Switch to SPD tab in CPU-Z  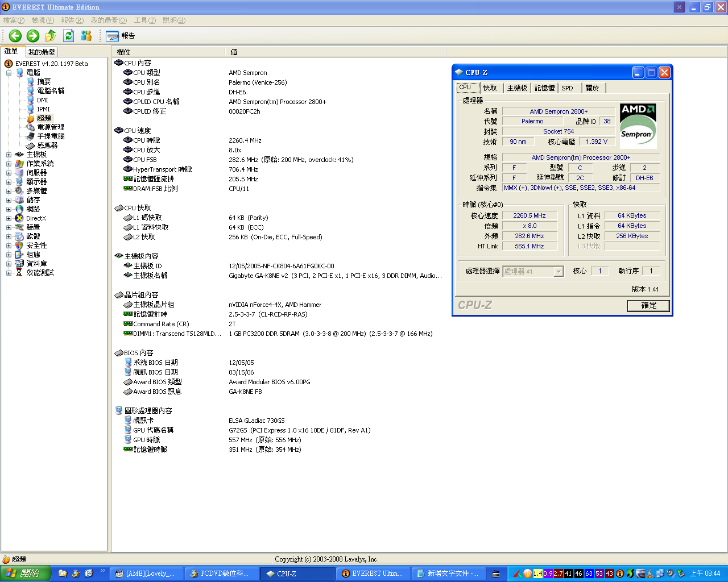point(569,88)
